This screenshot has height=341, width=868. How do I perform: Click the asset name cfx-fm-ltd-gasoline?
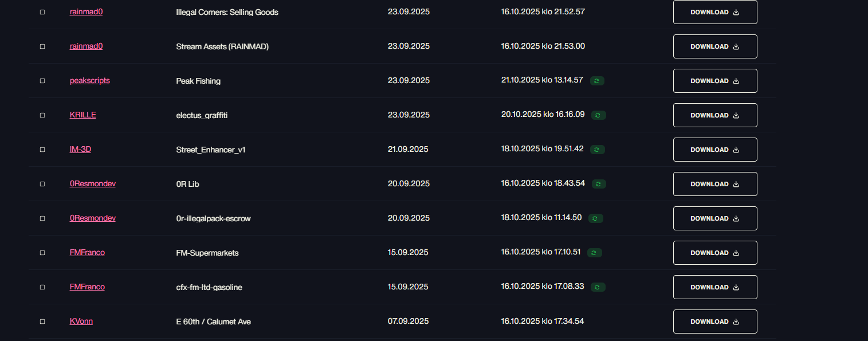pos(209,287)
